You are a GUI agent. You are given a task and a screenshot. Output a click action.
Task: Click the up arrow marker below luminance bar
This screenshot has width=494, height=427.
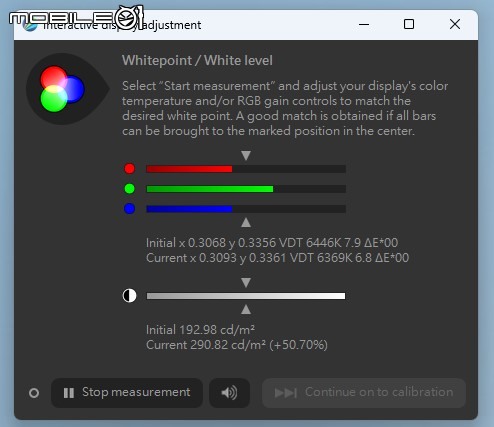(x=246, y=310)
